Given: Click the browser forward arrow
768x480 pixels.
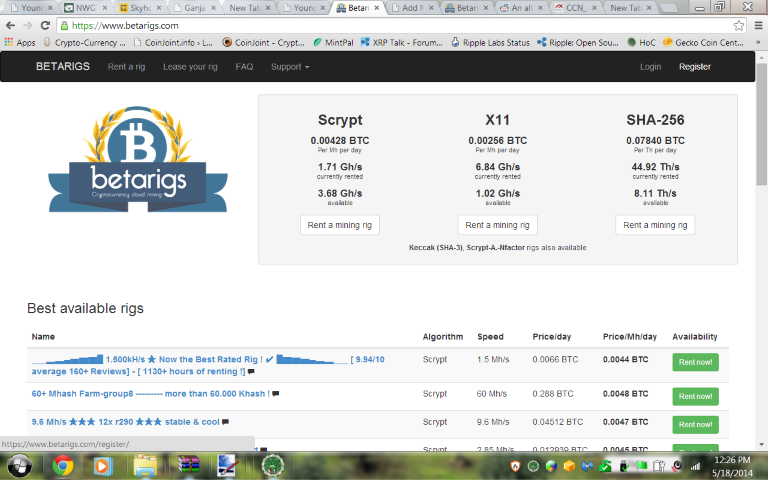Looking at the screenshot, I should tap(27, 25).
